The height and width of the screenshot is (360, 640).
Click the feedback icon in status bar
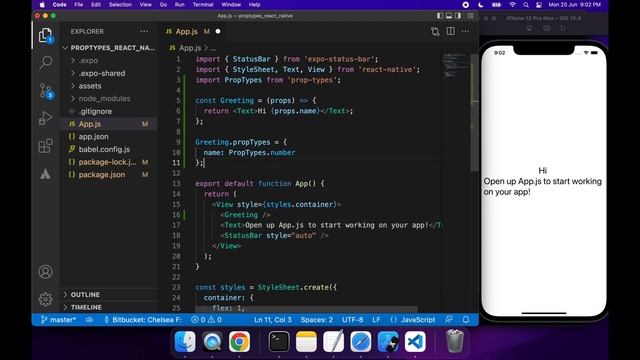click(449, 320)
